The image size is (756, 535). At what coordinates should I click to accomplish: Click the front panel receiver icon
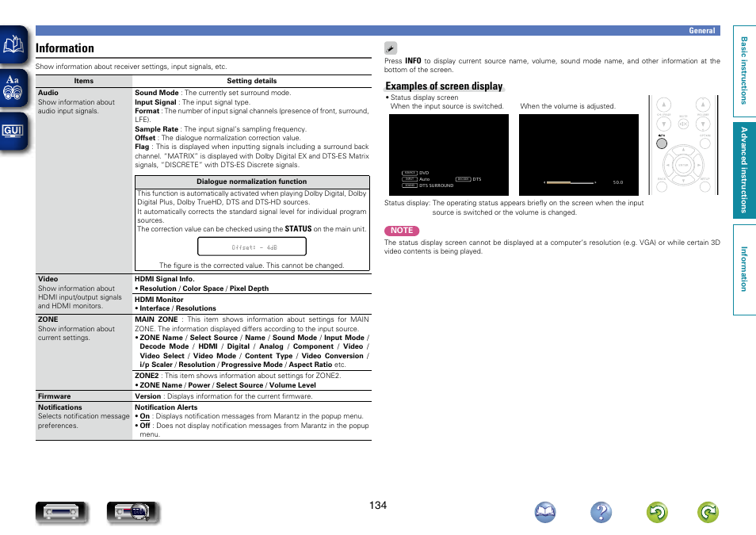pos(61,512)
